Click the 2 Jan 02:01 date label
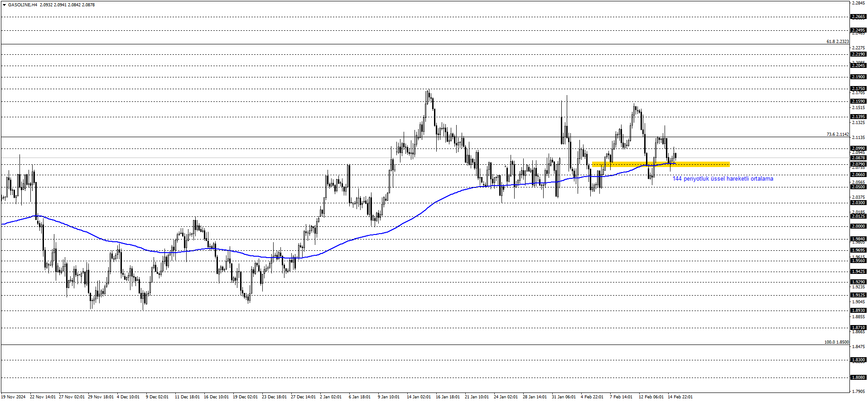Image resolution: width=868 pixels, height=402 pixels. coord(331,397)
